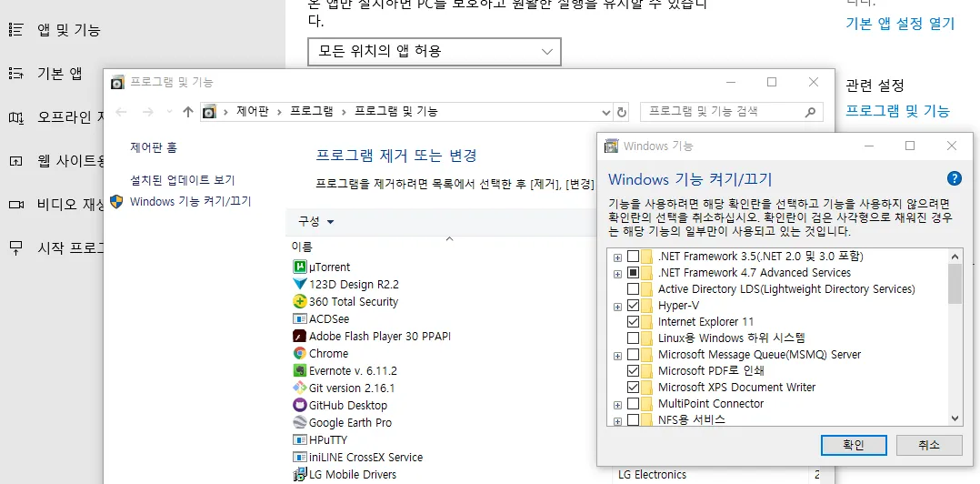Open Windows 기능 켜기/끄기 link
Viewport: 980px width, 484px height.
click(191, 201)
